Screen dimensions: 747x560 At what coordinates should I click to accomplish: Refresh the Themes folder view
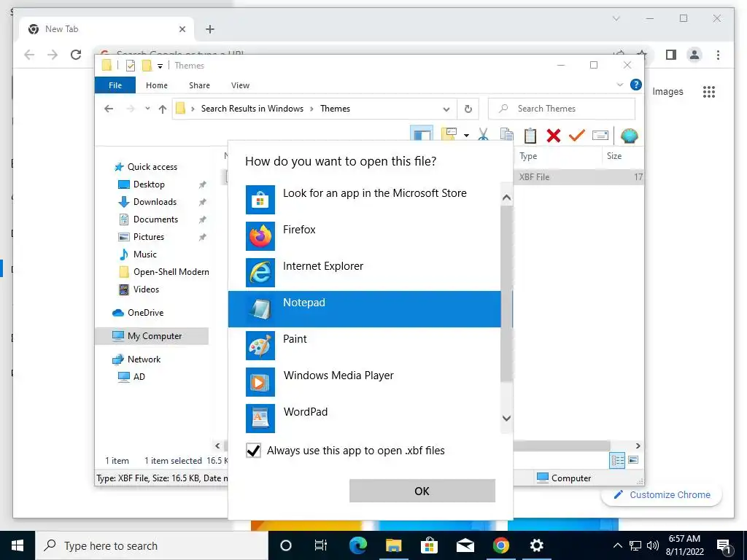pyautogui.click(x=468, y=109)
